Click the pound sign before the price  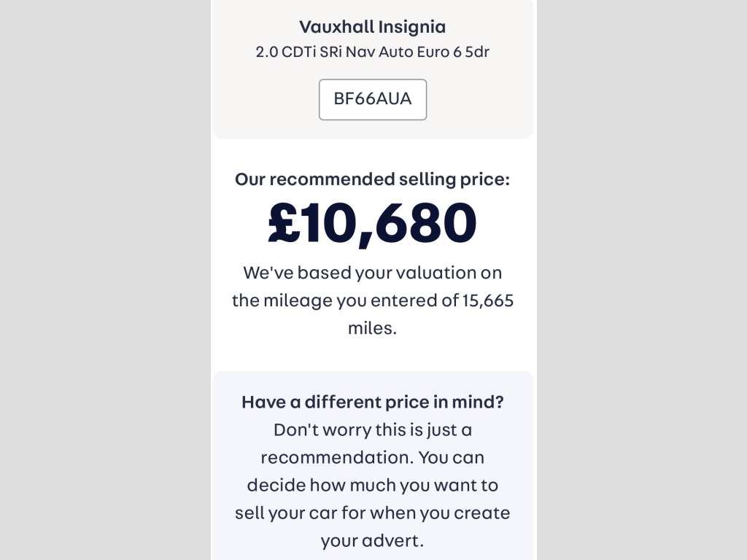click(284, 223)
